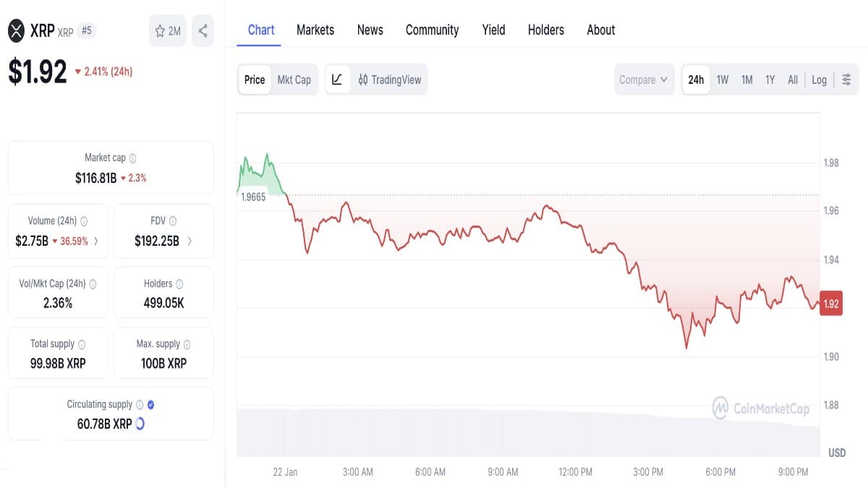Click the 60.78B XRP circulating supply value
Screen dimensions: 868x488
click(x=104, y=424)
